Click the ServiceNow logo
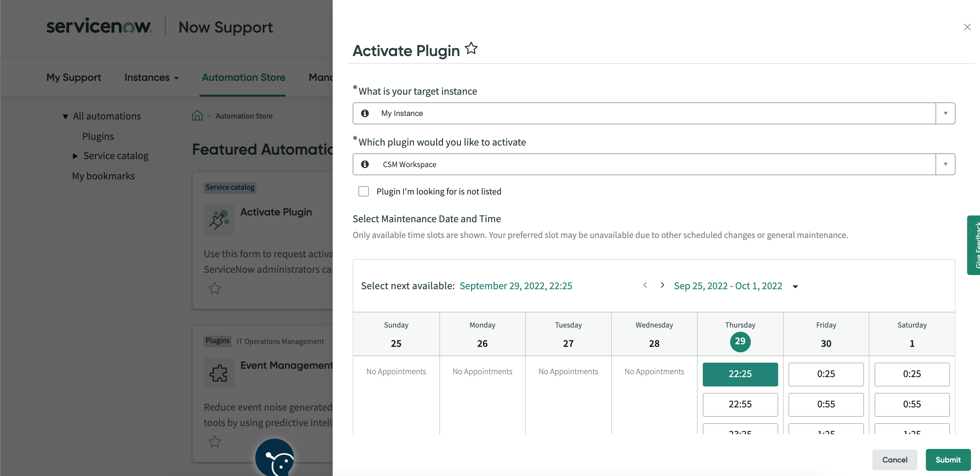This screenshot has width=980, height=476. (99, 26)
